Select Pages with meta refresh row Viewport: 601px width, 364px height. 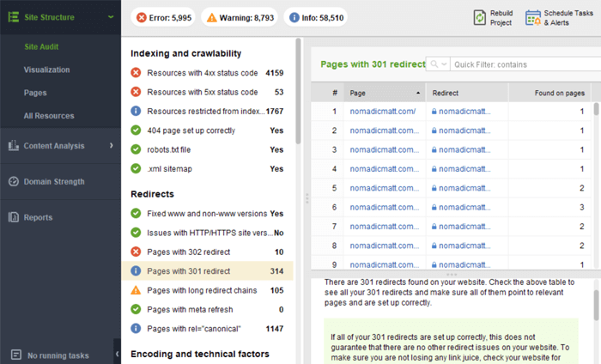(x=208, y=309)
